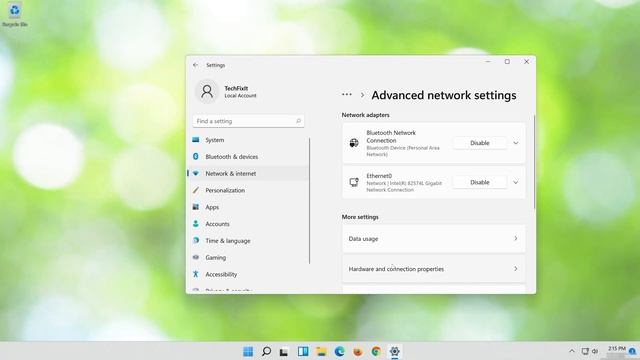Screen dimensions: 640x360
Task: Open the volume tray icon
Action: point(595,351)
